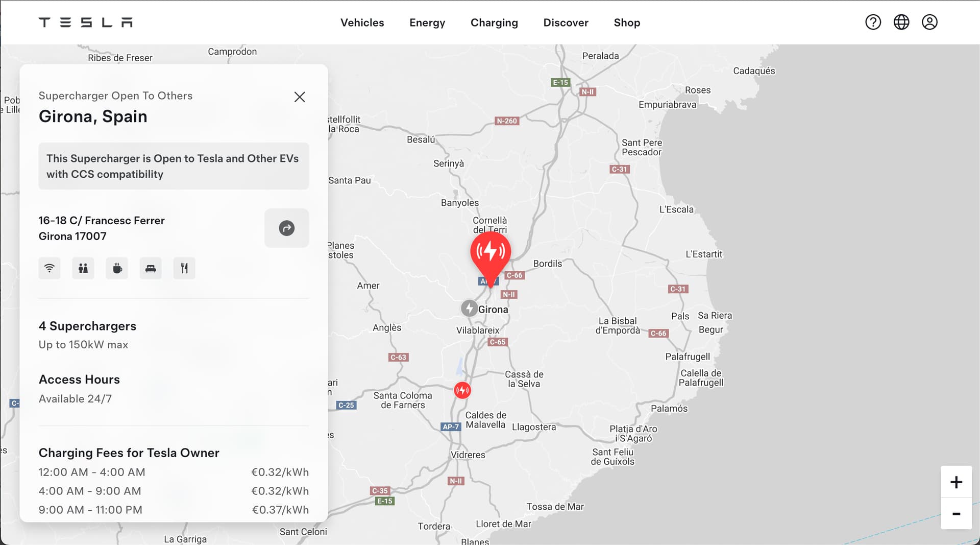Go to the Shop page
980x545 pixels.
coord(626,22)
